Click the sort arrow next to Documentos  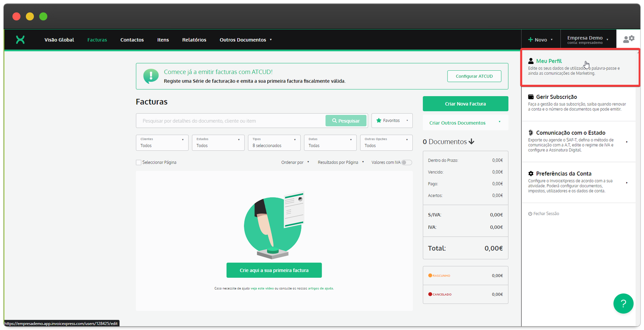[x=472, y=141]
